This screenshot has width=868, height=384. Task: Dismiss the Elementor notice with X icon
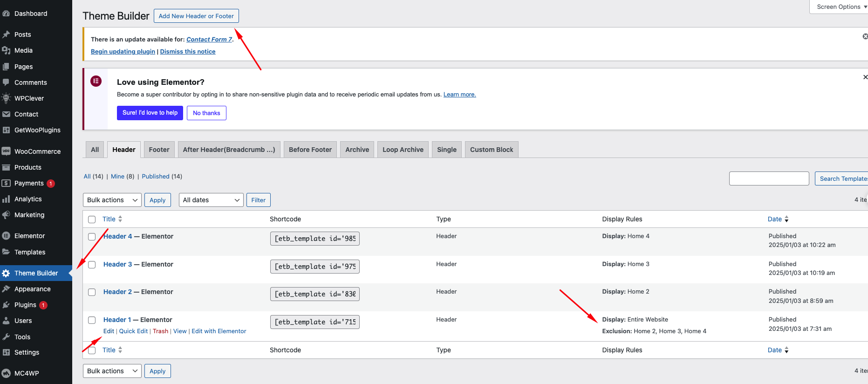pyautogui.click(x=865, y=77)
